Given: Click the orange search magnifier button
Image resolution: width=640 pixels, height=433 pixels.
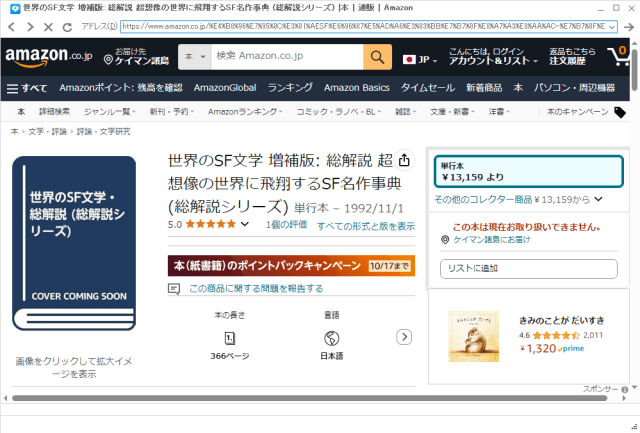Looking at the screenshot, I should [377, 57].
